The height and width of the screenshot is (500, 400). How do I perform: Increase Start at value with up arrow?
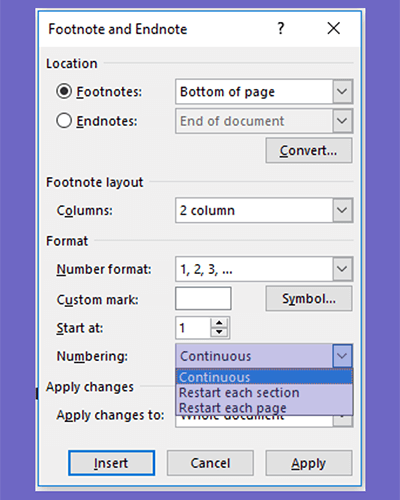(219, 323)
